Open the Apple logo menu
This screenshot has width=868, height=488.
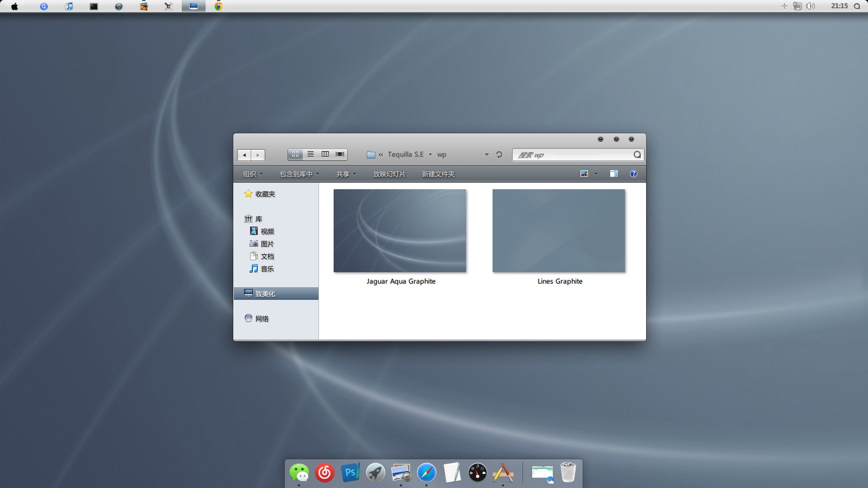pos(15,7)
